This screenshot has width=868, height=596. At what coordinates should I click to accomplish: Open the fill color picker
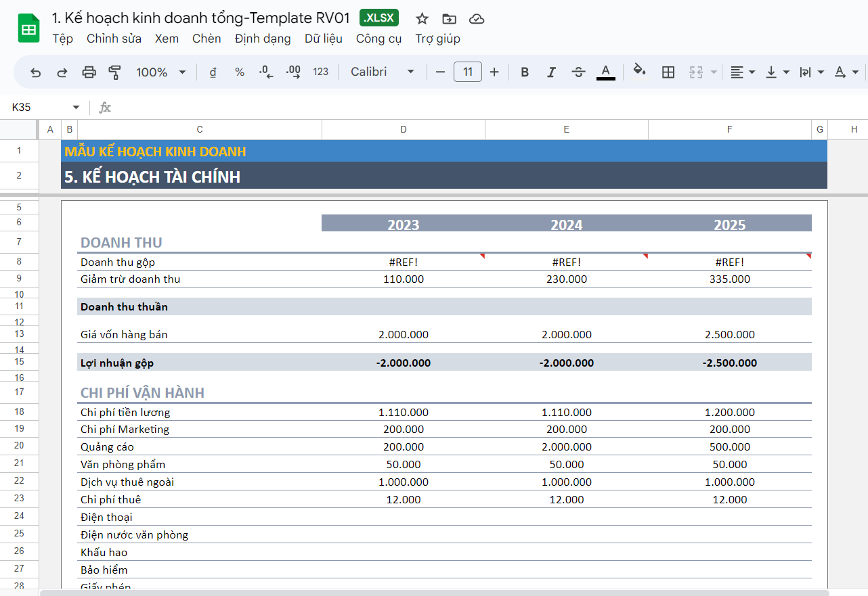click(x=639, y=72)
